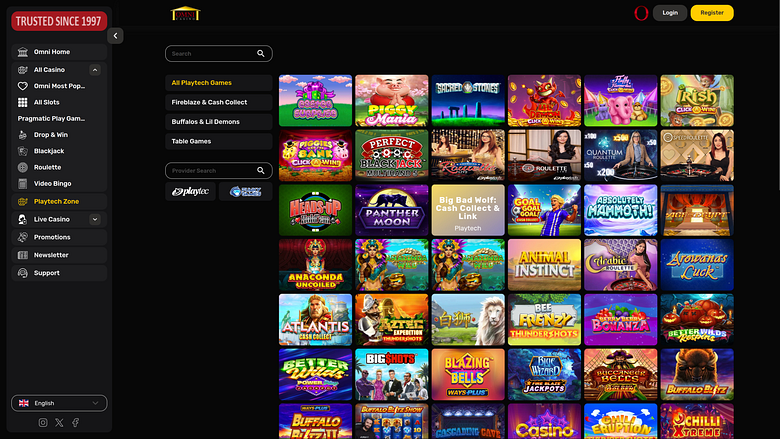
Task: Click the Blackjack cards icon
Action: coord(22,151)
